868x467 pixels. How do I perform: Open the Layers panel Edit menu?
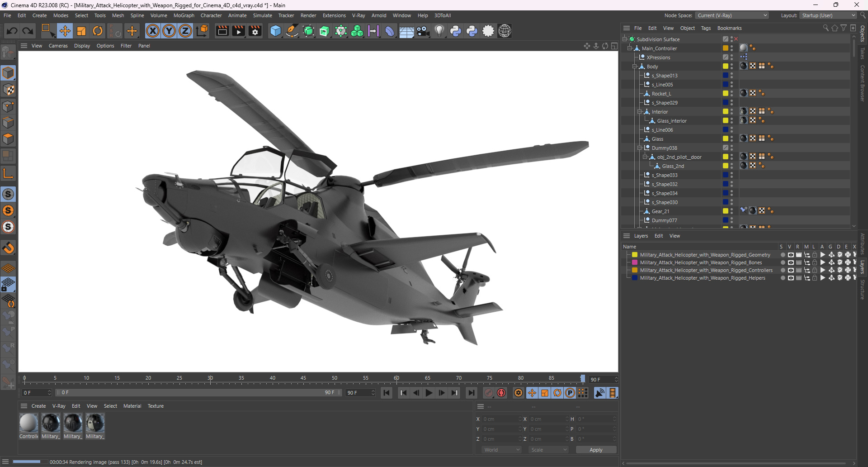click(x=659, y=236)
